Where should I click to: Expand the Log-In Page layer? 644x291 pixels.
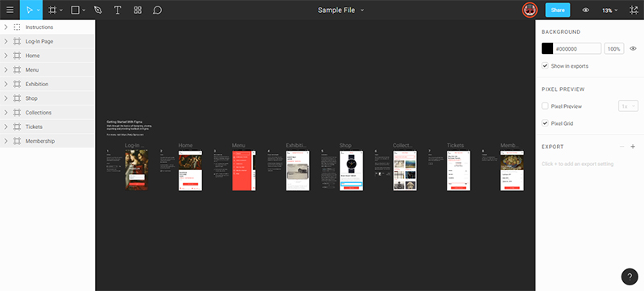pos(6,41)
